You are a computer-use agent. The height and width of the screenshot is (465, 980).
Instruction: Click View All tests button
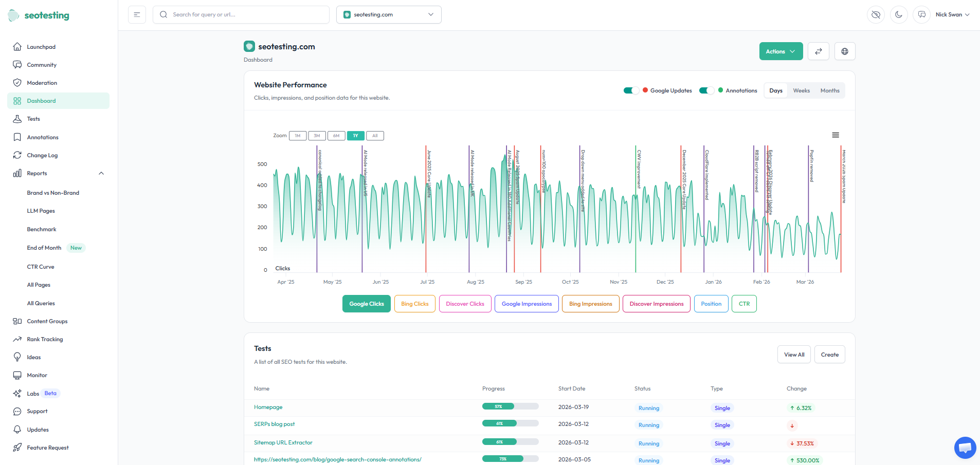click(793, 355)
